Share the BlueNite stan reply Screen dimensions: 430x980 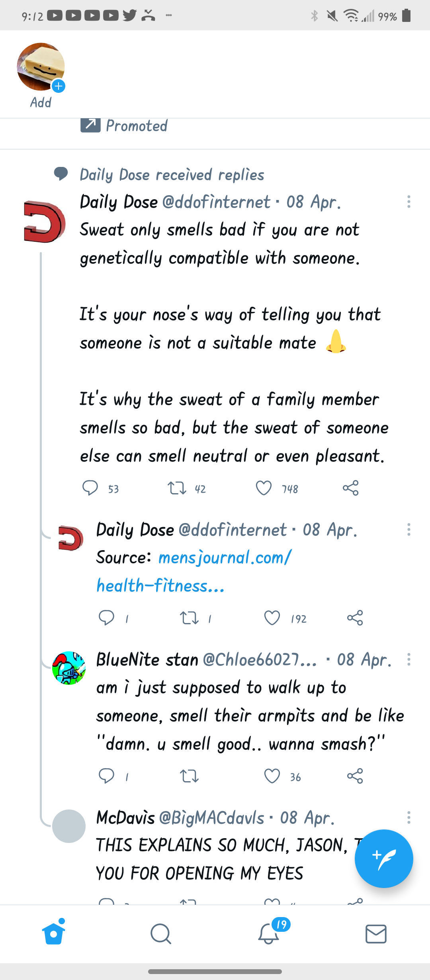point(355,776)
